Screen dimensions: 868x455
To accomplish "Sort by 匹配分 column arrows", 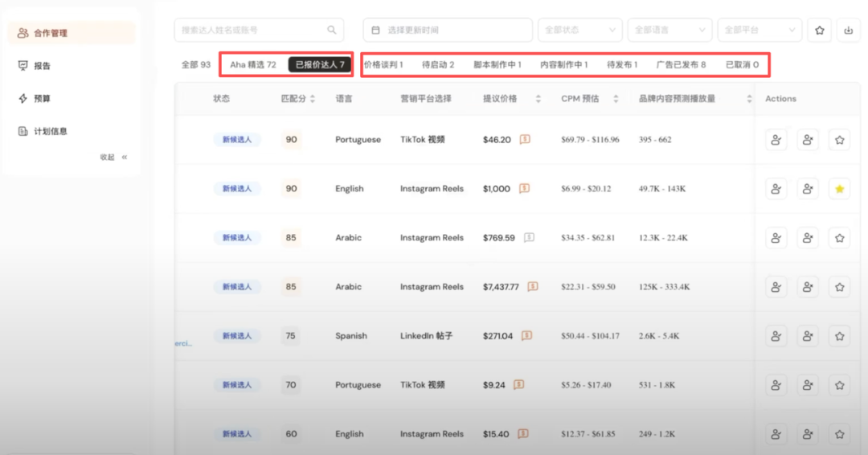I will 312,99.
